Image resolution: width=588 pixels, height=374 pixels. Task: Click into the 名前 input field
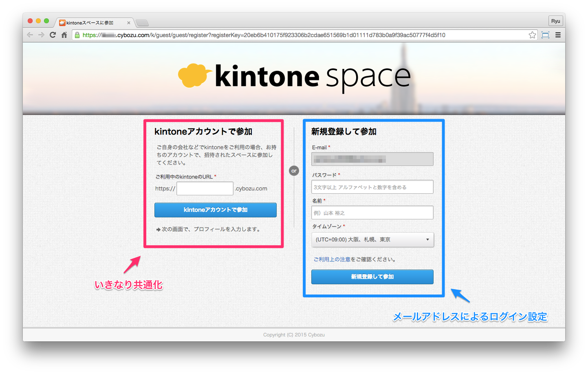pos(372,212)
